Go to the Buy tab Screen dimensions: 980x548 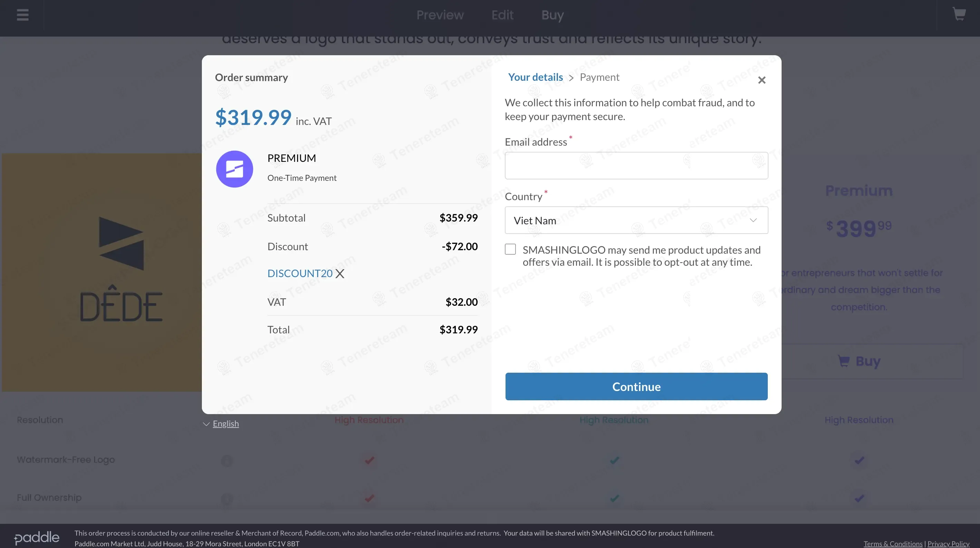coord(552,15)
